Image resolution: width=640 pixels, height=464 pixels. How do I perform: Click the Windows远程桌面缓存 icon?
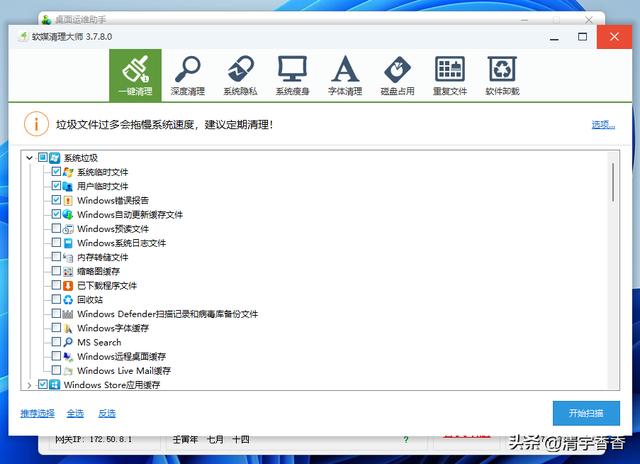(x=68, y=356)
